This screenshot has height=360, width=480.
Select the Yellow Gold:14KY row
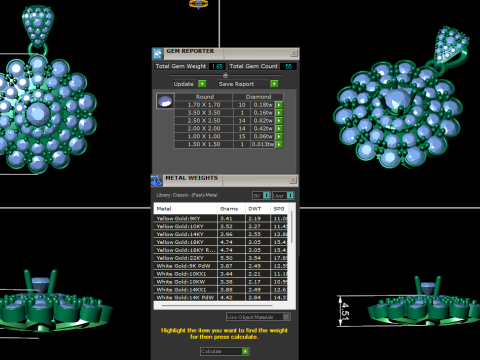220,234
